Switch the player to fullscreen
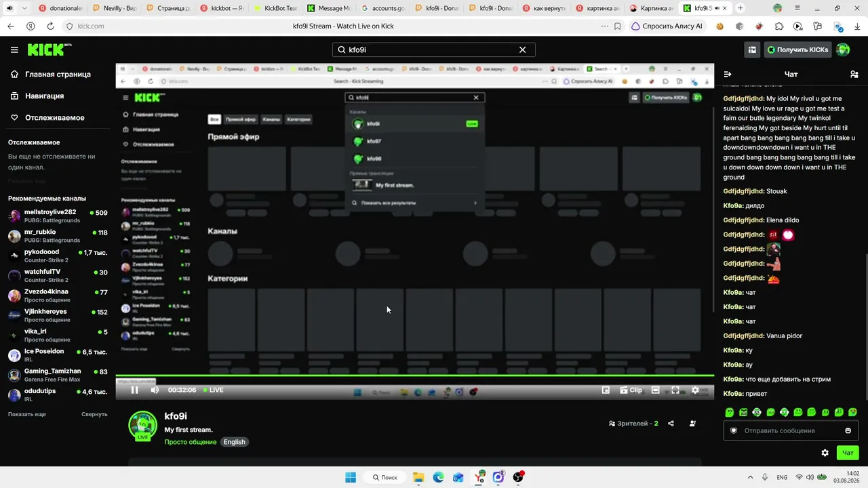Image resolution: width=868 pixels, height=488 pixels. point(675,390)
